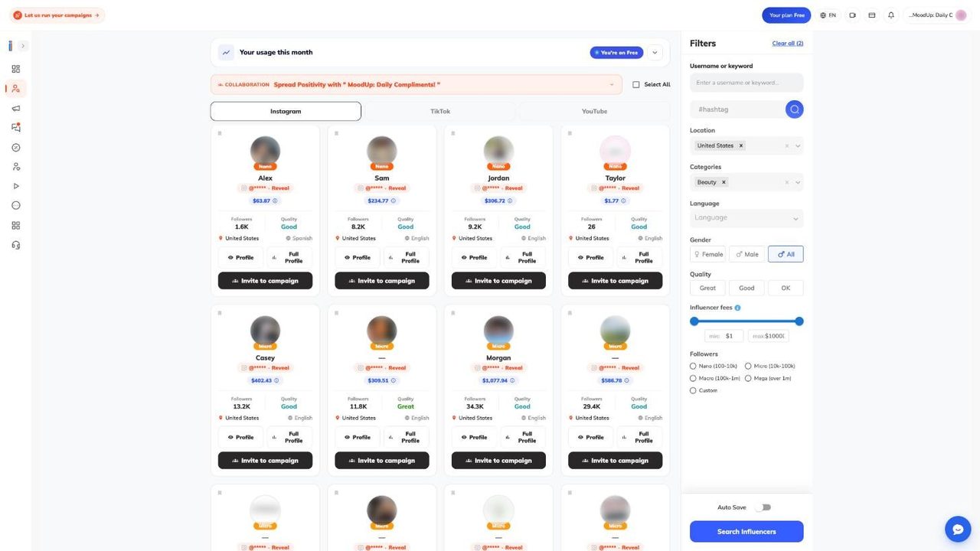Click the Influencer fees info icon
The height and width of the screenshot is (551, 980).
737,308
